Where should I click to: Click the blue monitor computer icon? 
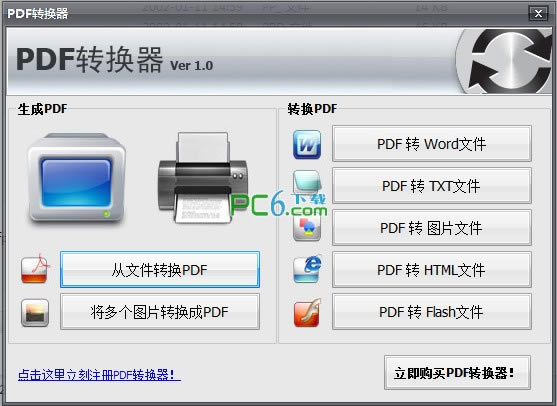(76, 179)
